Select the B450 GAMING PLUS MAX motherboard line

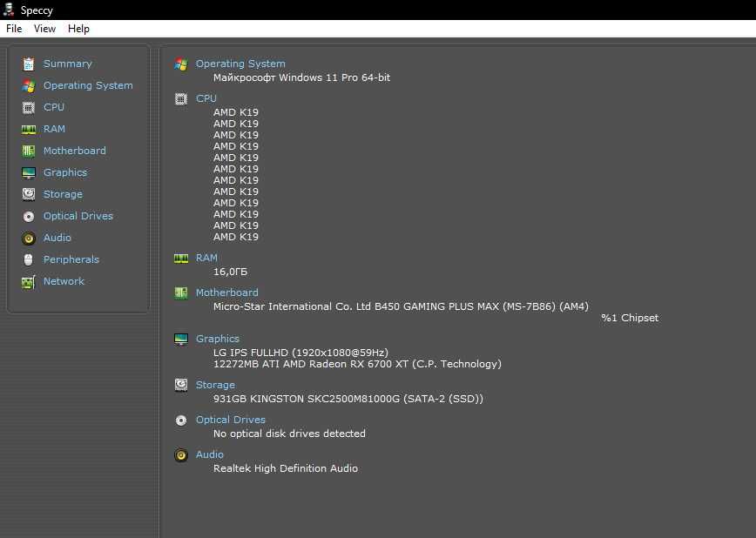click(x=401, y=306)
